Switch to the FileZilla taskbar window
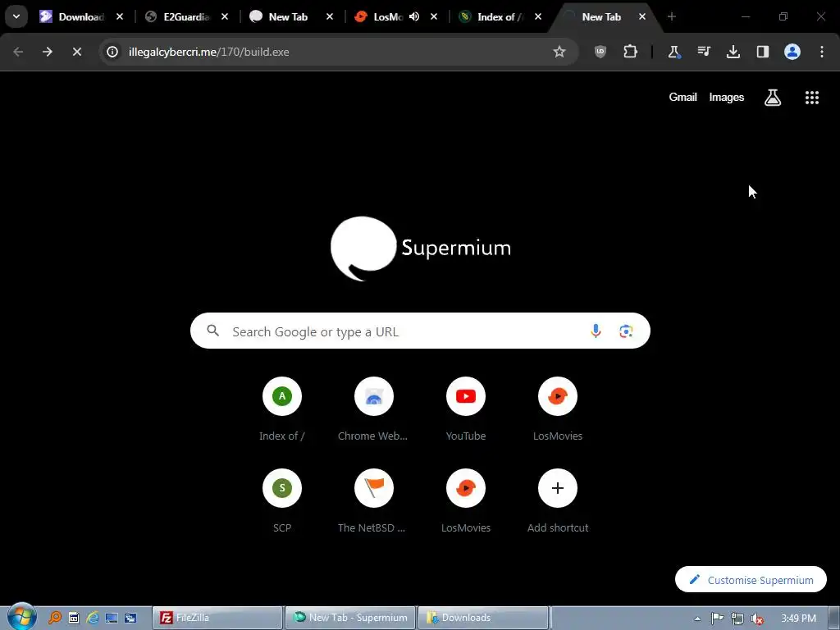The height and width of the screenshot is (630, 840). point(217,618)
